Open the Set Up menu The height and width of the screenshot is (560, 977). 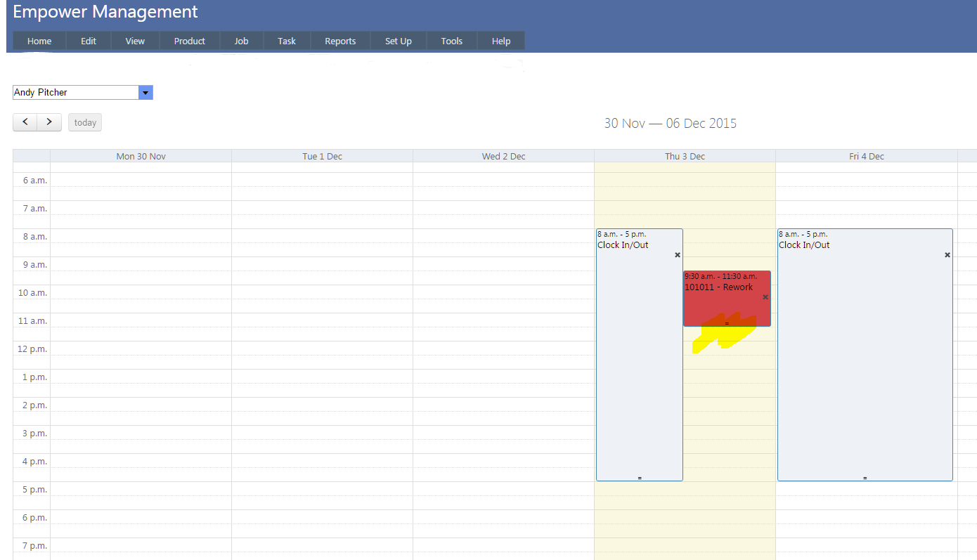point(398,41)
